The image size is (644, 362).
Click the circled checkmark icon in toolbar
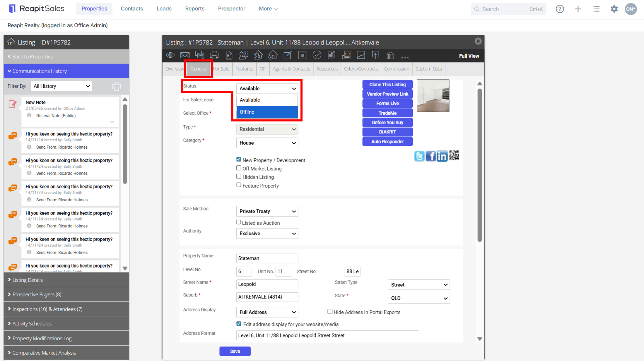[317, 55]
